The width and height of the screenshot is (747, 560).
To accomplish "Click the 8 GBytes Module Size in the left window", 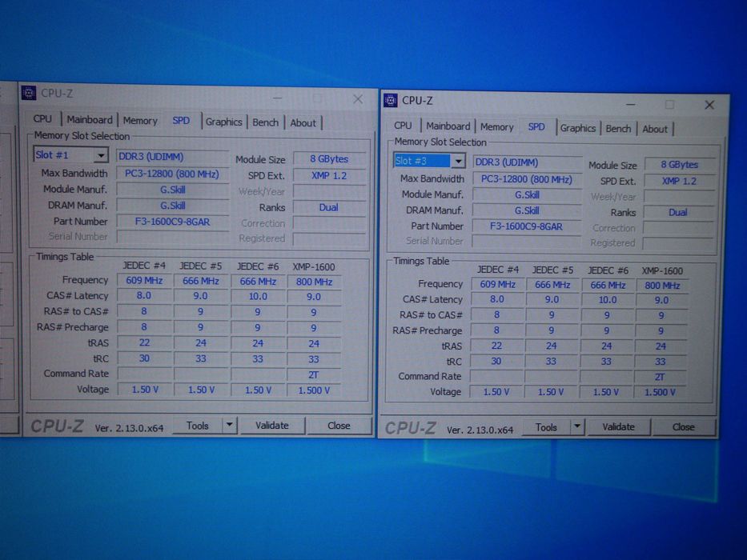I will [329, 158].
